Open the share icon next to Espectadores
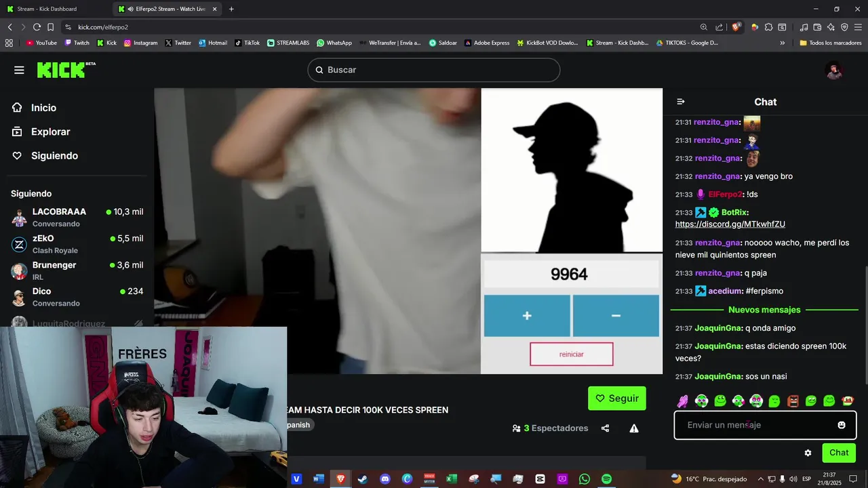This screenshot has width=868, height=488. point(605,428)
